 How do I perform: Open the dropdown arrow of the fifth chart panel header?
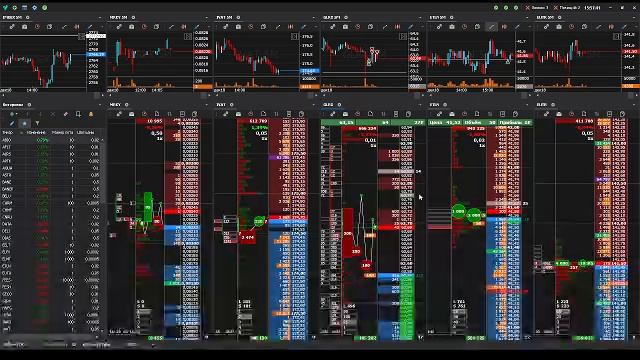pos(527,18)
